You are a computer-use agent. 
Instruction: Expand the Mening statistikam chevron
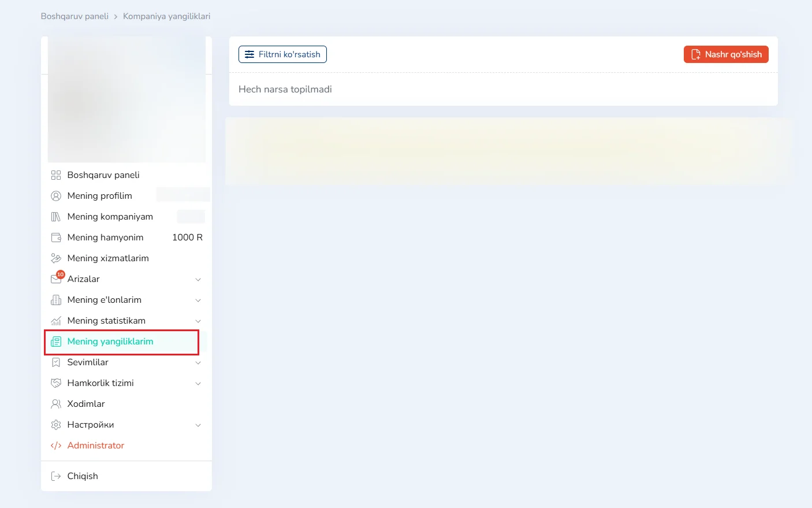[198, 321]
